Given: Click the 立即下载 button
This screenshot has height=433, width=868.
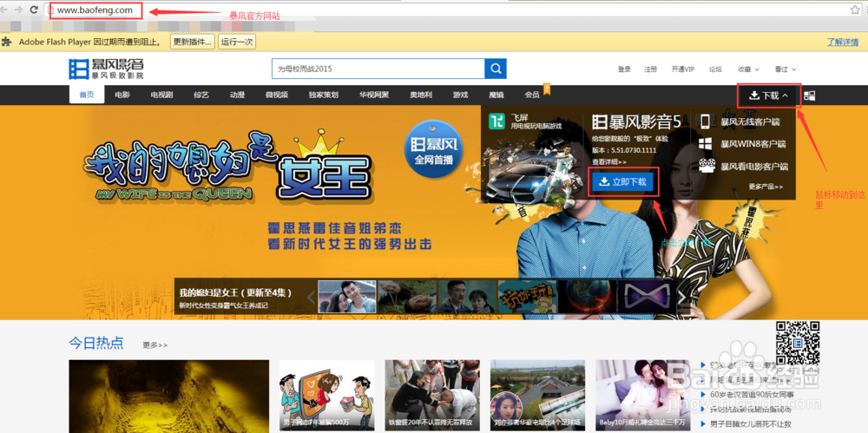Looking at the screenshot, I should tap(622, 181).
